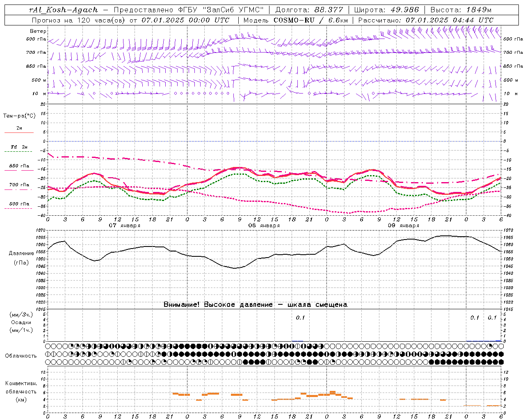The height and width of the screenshot is (420, 525).
Task: Select the 700 гПа temperature legend entry
Action: tap(19, 185)
